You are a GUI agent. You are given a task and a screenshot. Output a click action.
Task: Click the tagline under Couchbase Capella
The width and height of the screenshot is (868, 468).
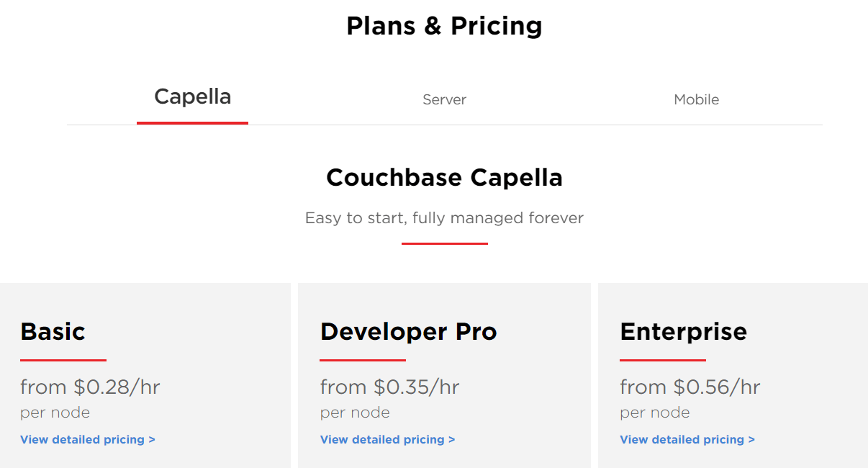click(444, 217)
